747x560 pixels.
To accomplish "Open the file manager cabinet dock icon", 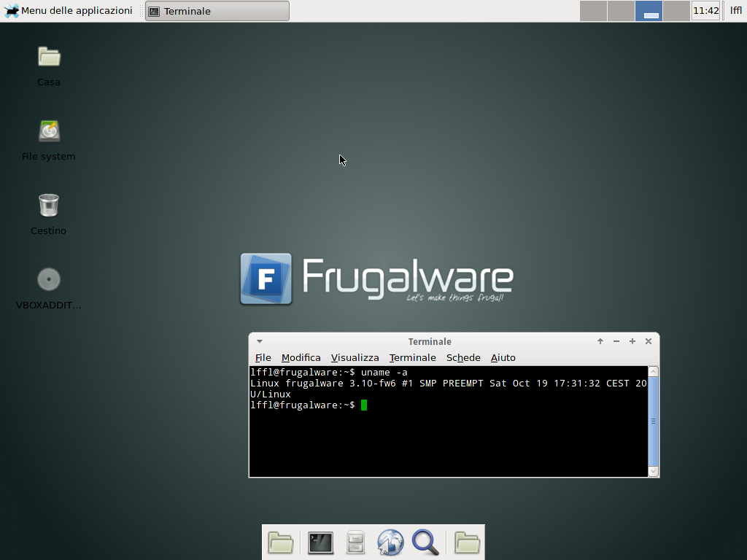I will (355, 542).
